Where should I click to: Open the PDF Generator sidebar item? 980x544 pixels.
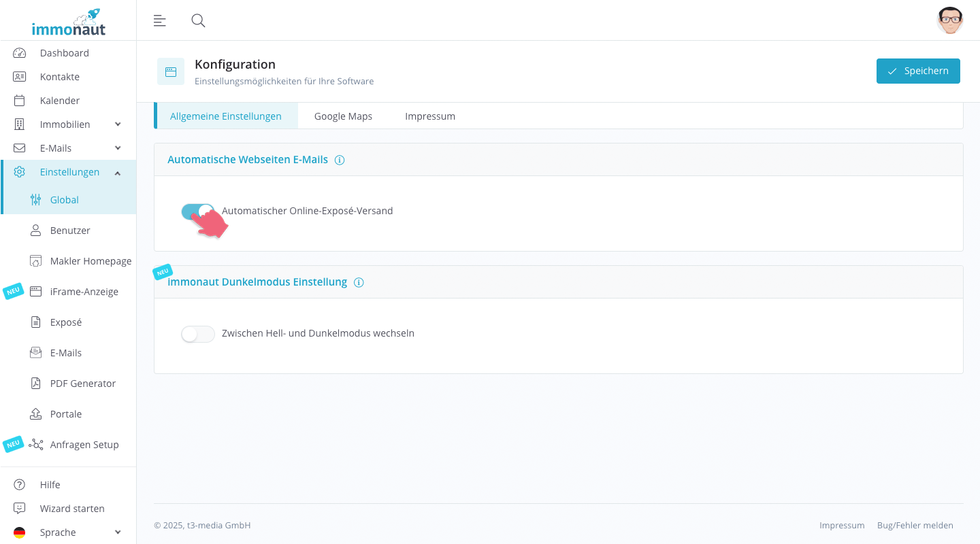(x=82, y=384)
